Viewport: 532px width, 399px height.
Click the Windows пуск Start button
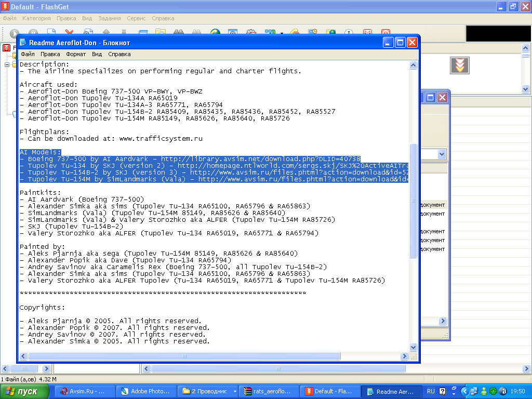pos(25,391)
